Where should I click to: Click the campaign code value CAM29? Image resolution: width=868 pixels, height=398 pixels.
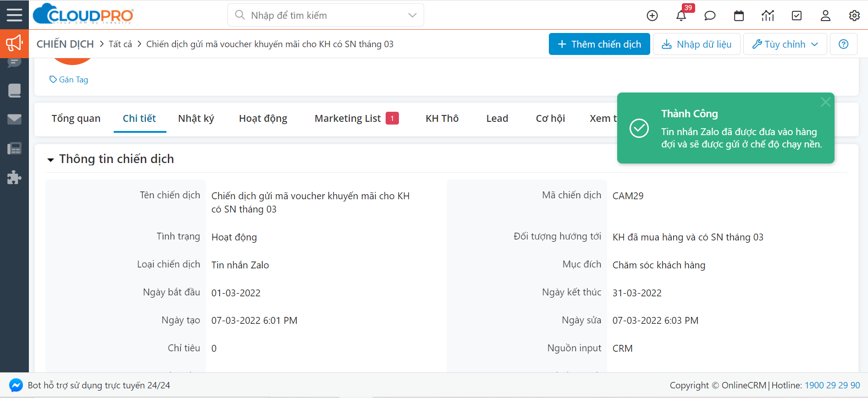click(628, 196)
